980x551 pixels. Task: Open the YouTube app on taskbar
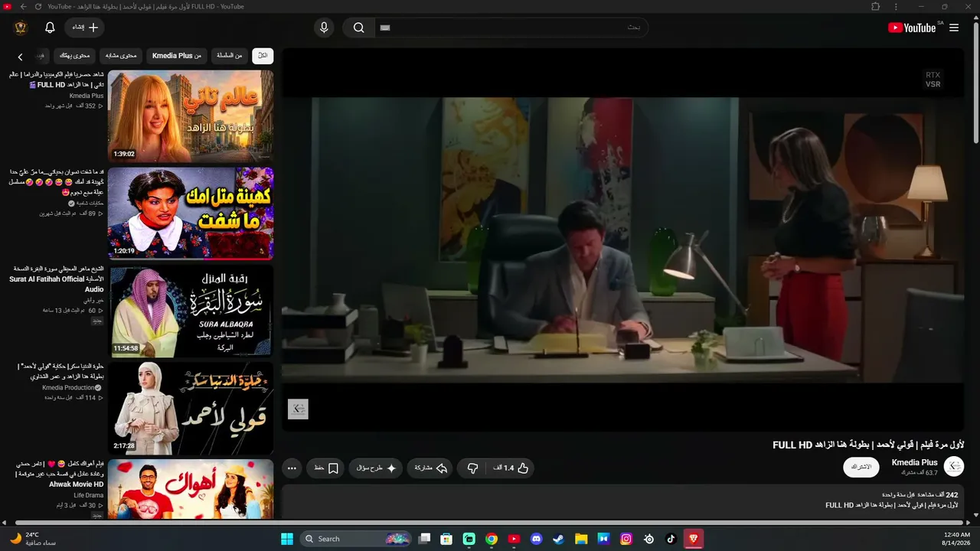point(514,539)
